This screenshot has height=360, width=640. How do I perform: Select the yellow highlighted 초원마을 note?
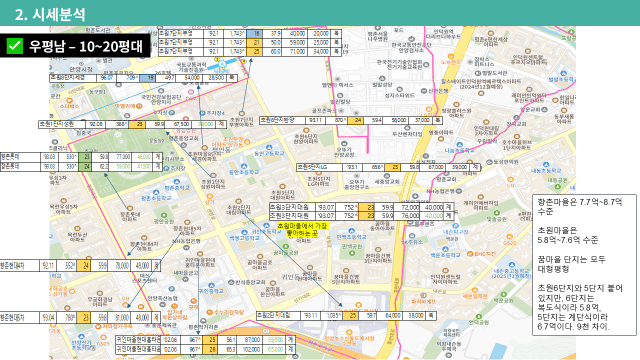tap(302, 230)
